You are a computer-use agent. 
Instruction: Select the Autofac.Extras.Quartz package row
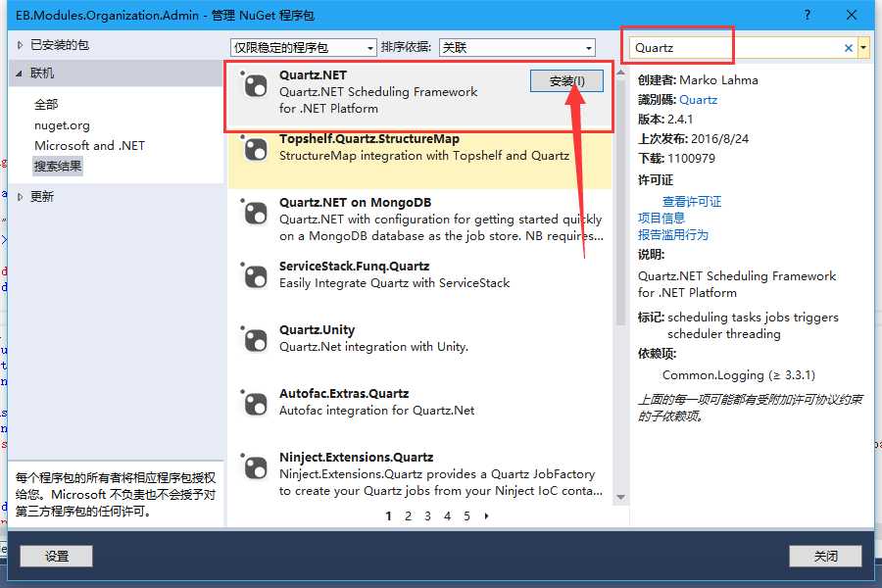tap(419, 411)
